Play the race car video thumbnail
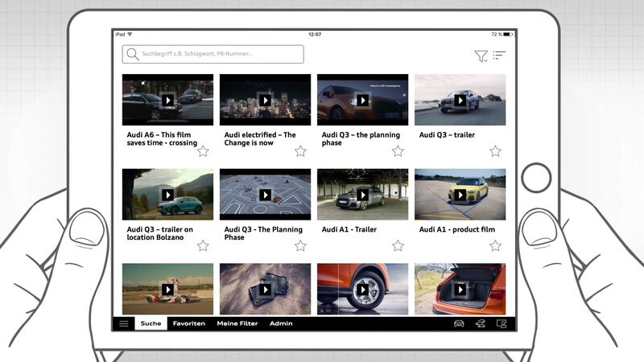Image resolution: width=644 pixels, height=362 pixels. point(167,290)
